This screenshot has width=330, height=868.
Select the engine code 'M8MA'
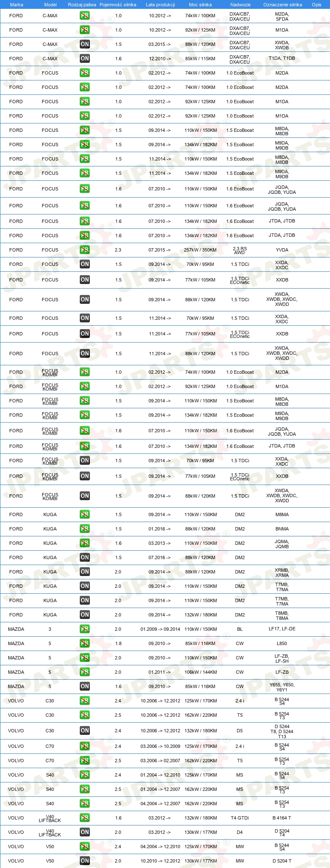coord(282,514)
